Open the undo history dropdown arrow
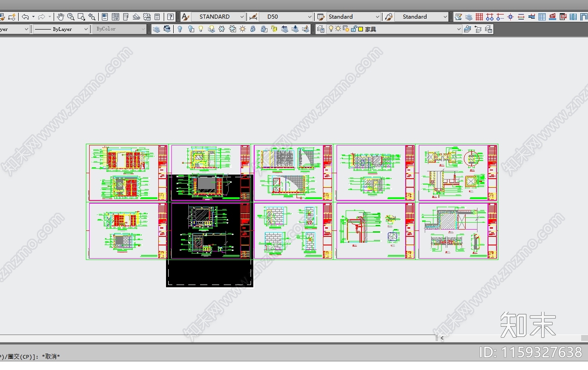 tap(33, 17)
